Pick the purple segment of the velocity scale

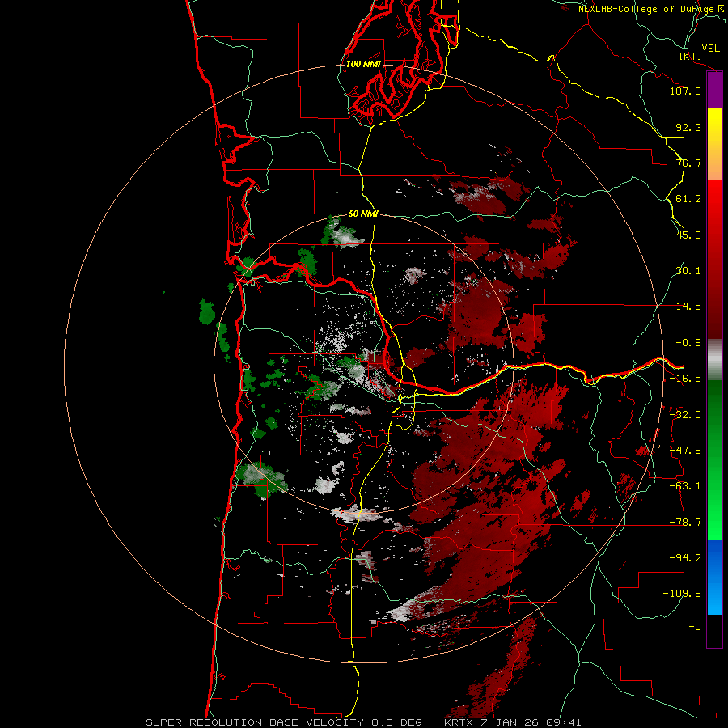(714, 91)
